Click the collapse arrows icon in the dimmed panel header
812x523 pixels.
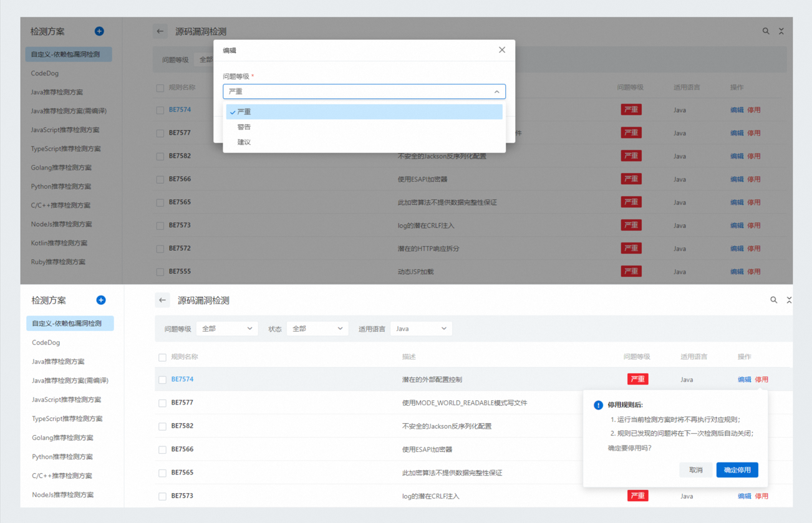point(781,31)
